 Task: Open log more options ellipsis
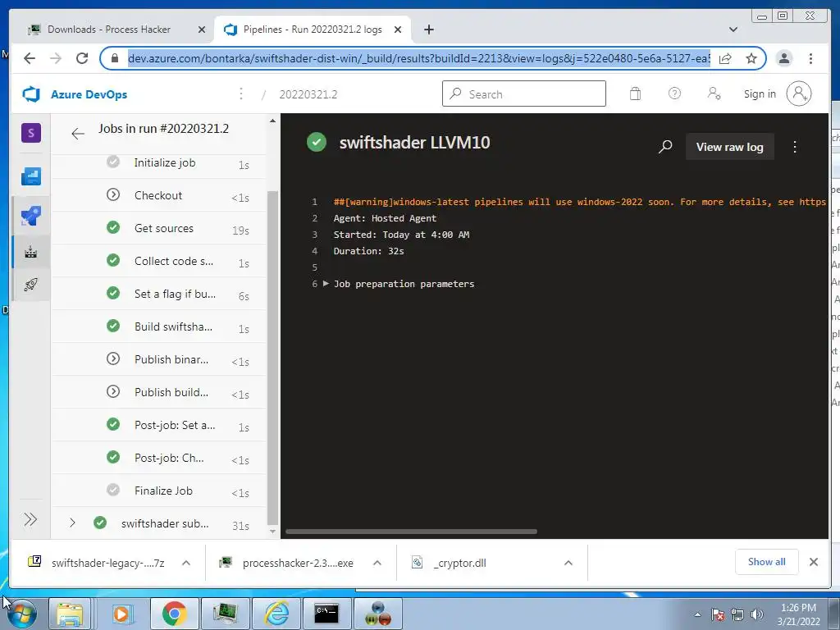point(795,147)
